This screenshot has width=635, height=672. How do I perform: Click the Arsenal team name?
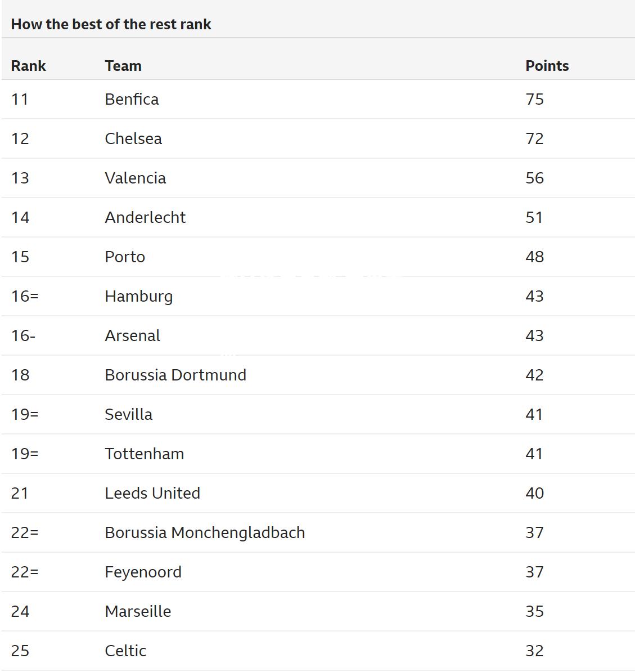point(133,335)
